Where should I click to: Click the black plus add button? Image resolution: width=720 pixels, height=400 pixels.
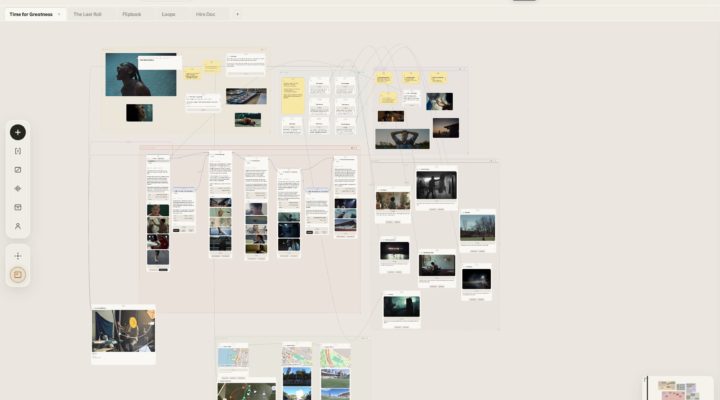pyautogui.click(x=18, y=132)
